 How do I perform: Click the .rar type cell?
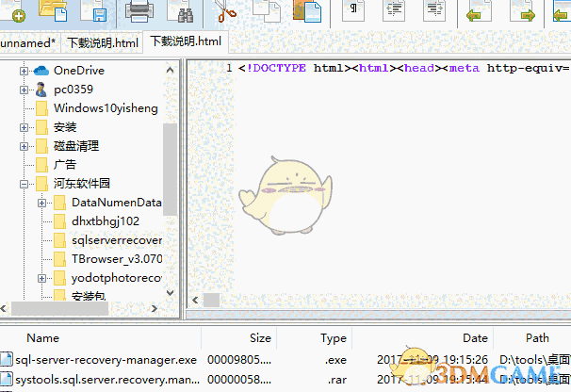(x=336, y=380)
